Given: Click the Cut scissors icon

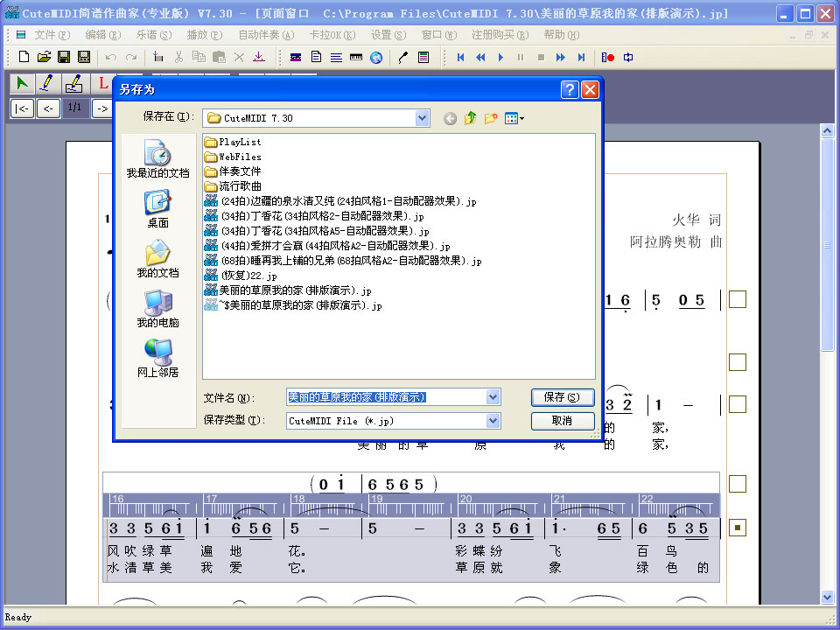Looking at the screenshot, I should pos(178,57).
